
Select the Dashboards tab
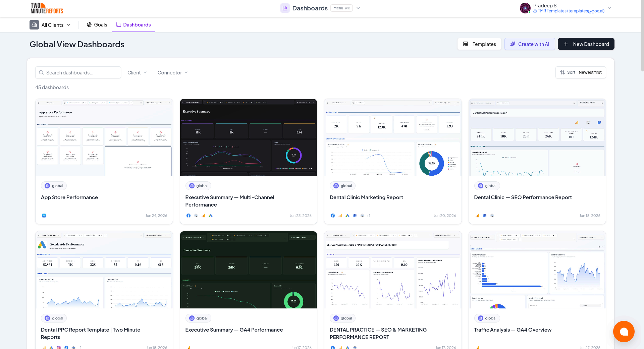click(133, 25)
